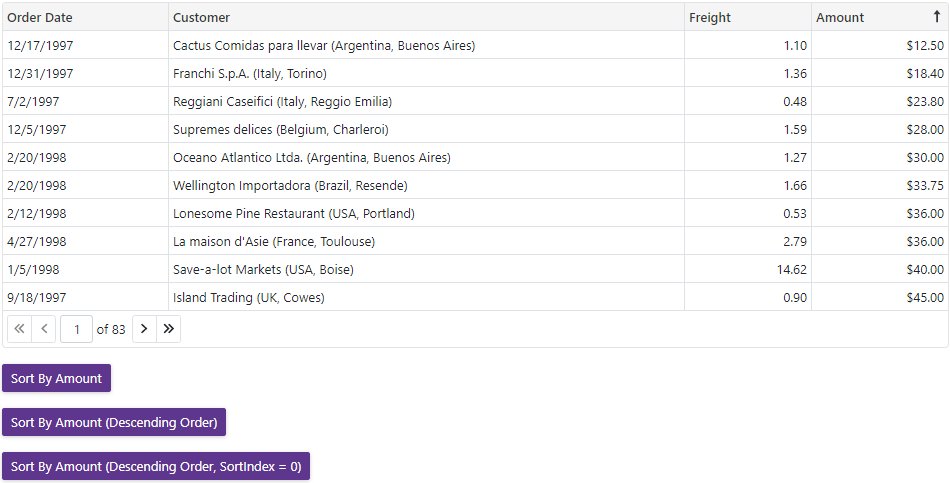Go to the previous page

pyautogui.click(x=44, y=329)
